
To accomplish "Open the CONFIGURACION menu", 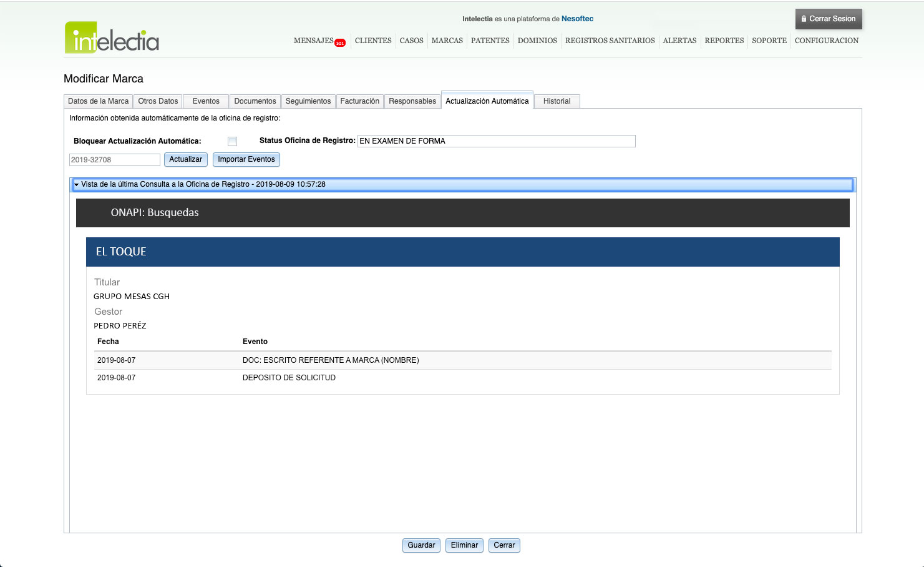I will [x=826, y=41].
